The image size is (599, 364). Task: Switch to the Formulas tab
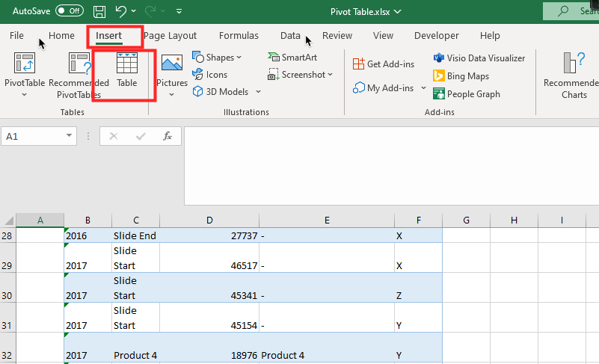[239, 36]
